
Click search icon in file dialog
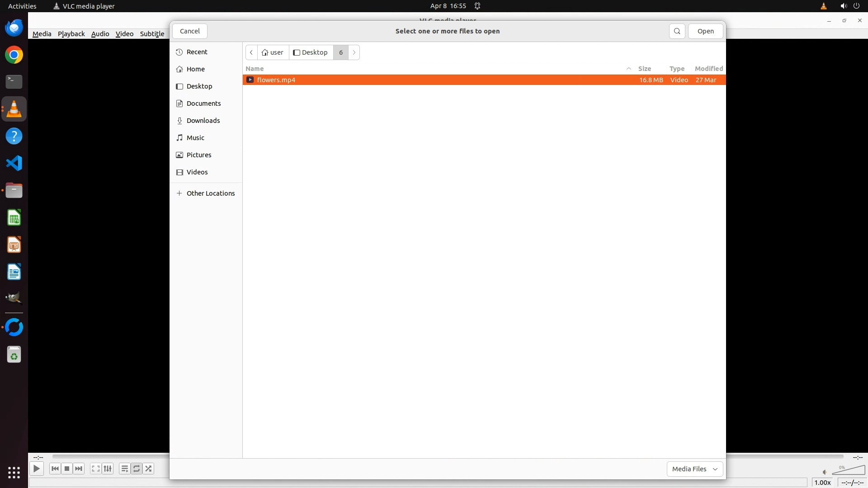pos(677,31)
